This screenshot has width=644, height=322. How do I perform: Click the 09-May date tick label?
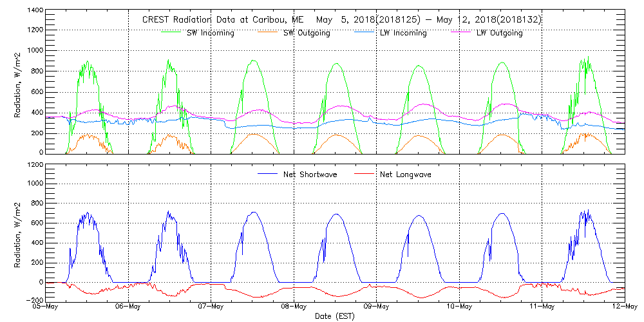(x=377, y=307)
